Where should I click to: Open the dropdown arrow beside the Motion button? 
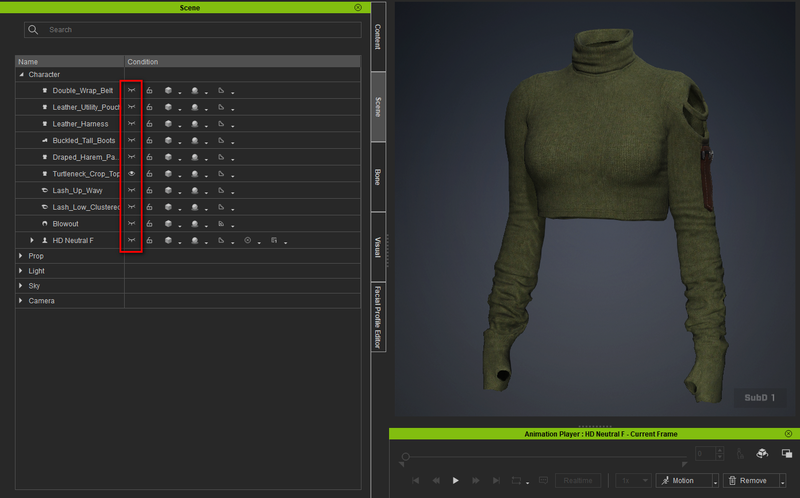715,481
